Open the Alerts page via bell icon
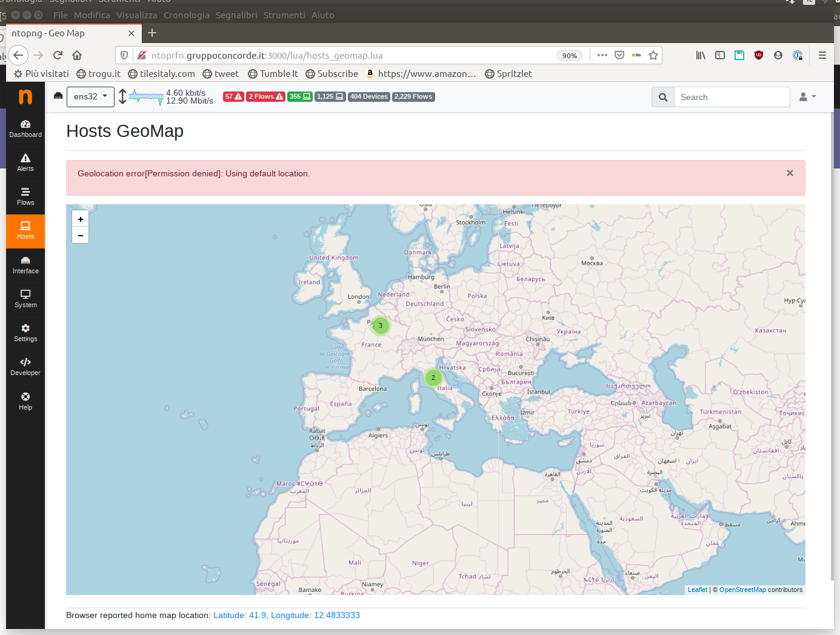This screenshot has height=635, width=840. coord(25,162)
